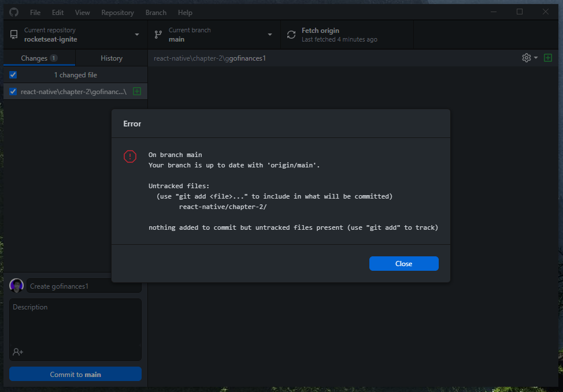Open the Current branch dropdown
Screen dimensions: 563x392
[269, 35]
